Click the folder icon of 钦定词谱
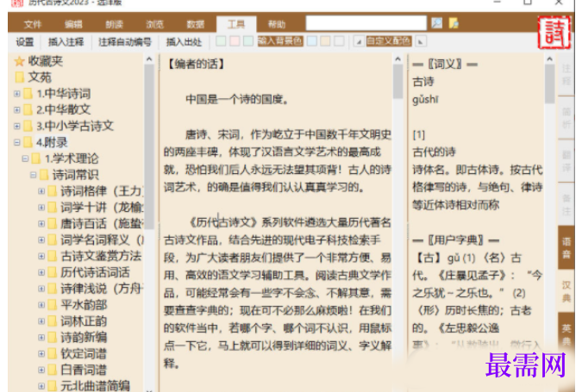Viewport: 582px width, 392px height. pyautogui.click(x=53, y=354)
